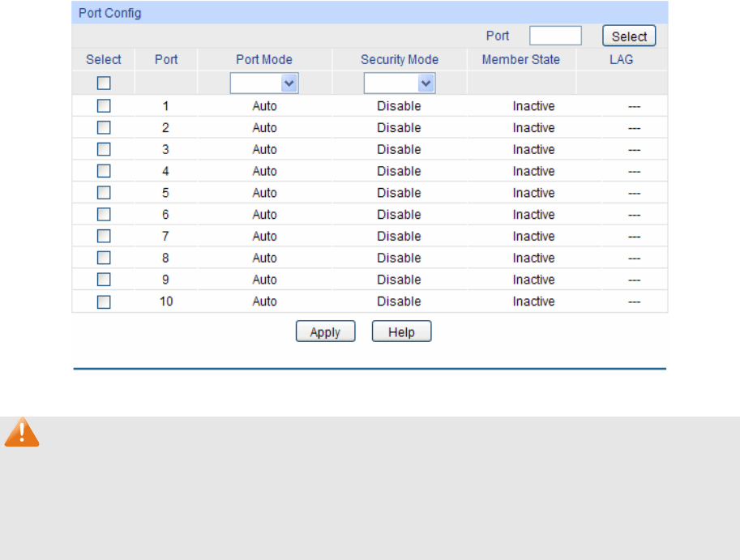Viewport: 740px width, 560px height.
Task: Mark the checkbox next to port 5
Action: (104, 193)
